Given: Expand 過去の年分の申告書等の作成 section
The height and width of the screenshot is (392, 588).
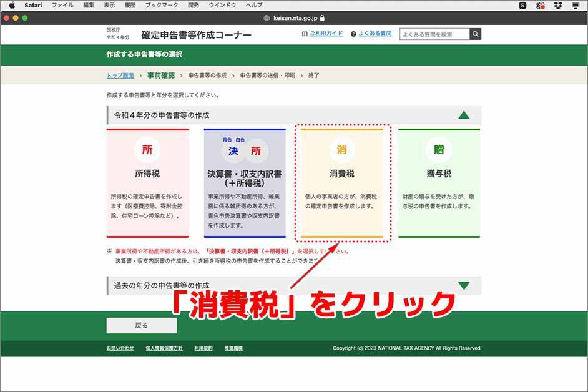Looking at the screenshot, I should [294, 285].
